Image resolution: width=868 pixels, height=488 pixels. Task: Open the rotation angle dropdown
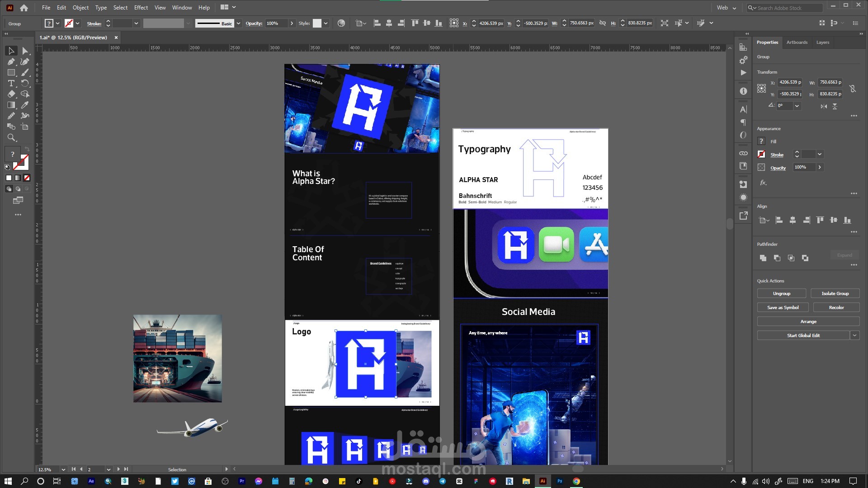pos(797,106)
